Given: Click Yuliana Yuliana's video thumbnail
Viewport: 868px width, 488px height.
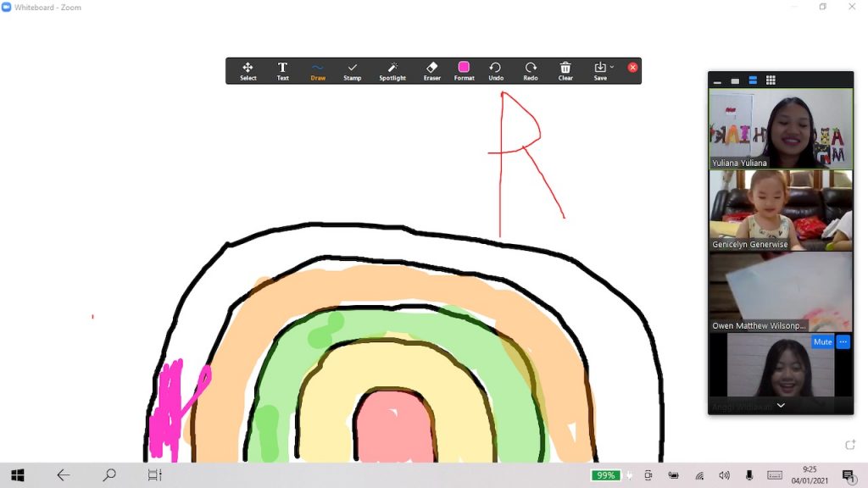Looking at the screenshot, I should (781, 129).
